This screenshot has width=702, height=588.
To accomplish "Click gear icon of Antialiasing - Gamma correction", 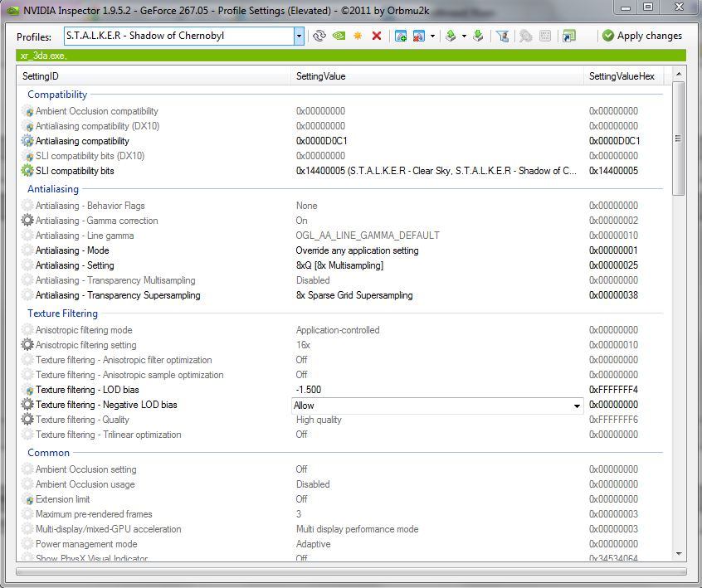I will [x=27, y=220].
